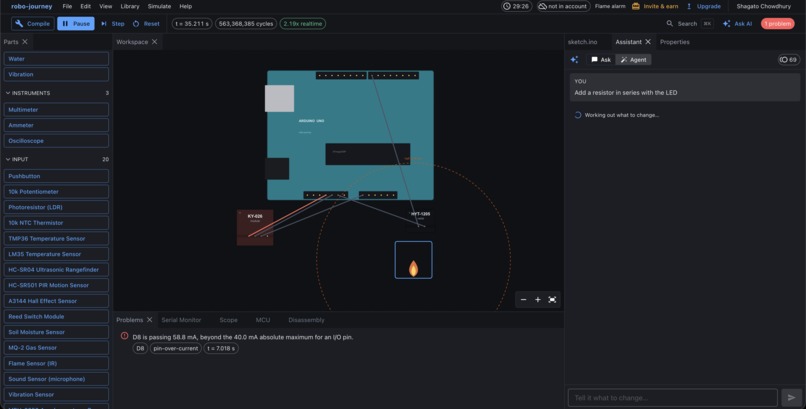
Task: Click the 2.19x realtime speed indicator
Action: click(302, 24)
